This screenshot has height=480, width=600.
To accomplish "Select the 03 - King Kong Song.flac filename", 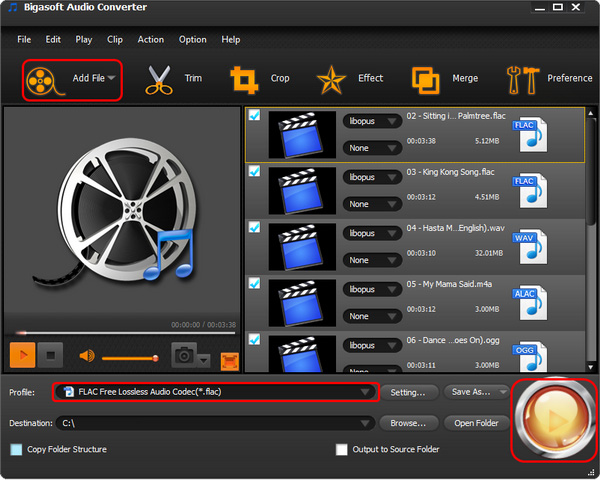I will [450, 172].
